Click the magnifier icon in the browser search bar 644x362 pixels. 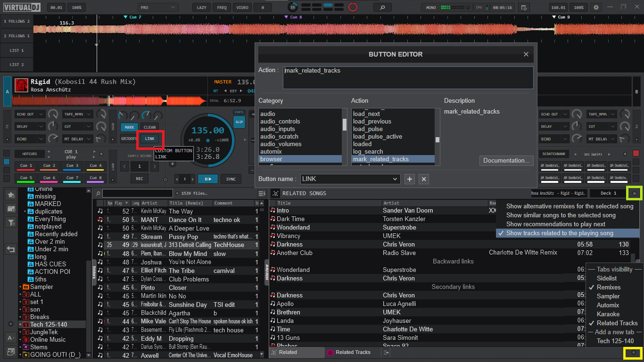pyautogui.click(x=97, y=193)
